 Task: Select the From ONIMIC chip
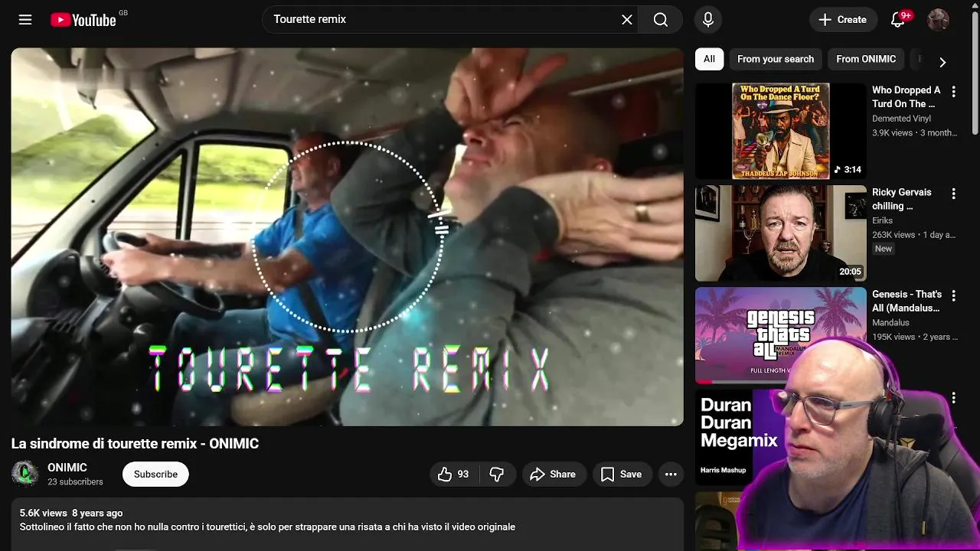[x=866, y=59]
